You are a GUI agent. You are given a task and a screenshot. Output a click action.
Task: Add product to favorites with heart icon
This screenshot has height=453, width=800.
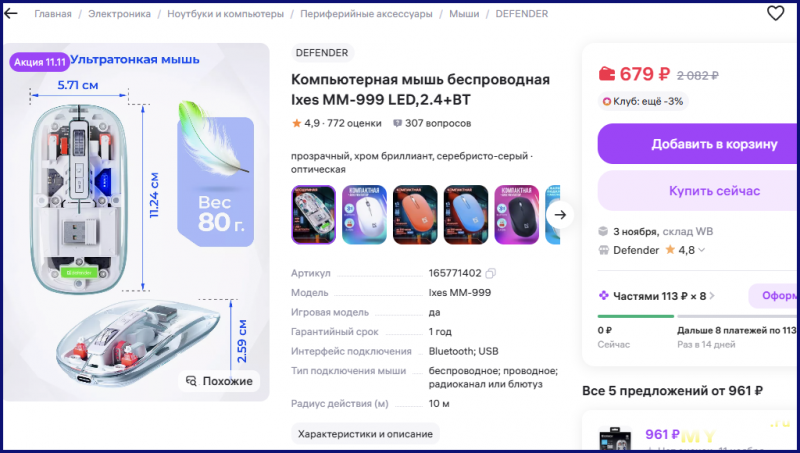click(775, 13)
